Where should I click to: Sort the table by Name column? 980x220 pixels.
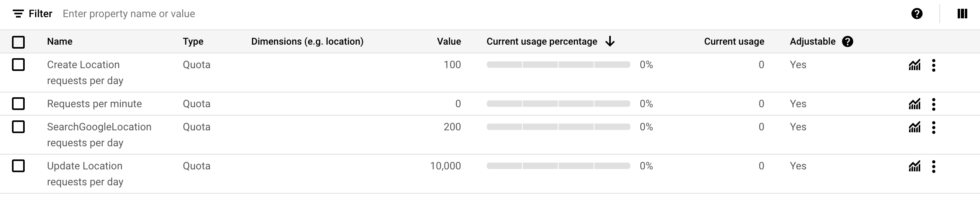click(60, 41)
